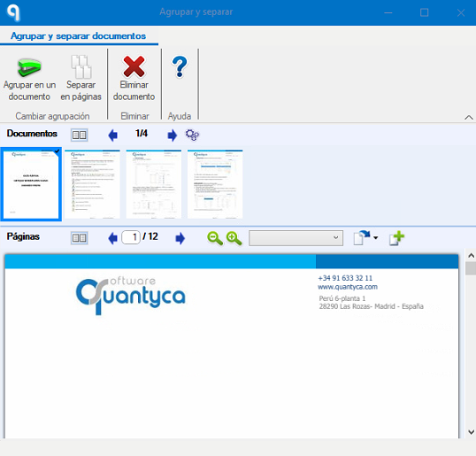Open Ayuda question mark help
This screenshot has width=476, height=456.
(180, 66)
